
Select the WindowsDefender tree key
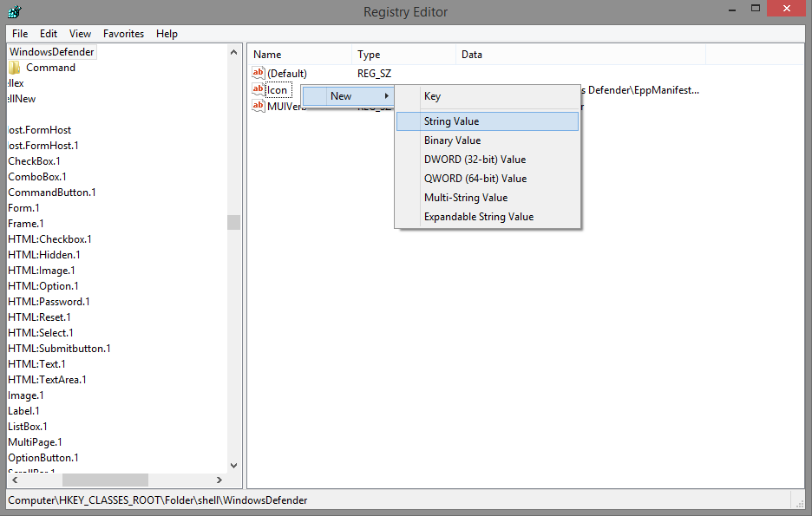(52, 52)
